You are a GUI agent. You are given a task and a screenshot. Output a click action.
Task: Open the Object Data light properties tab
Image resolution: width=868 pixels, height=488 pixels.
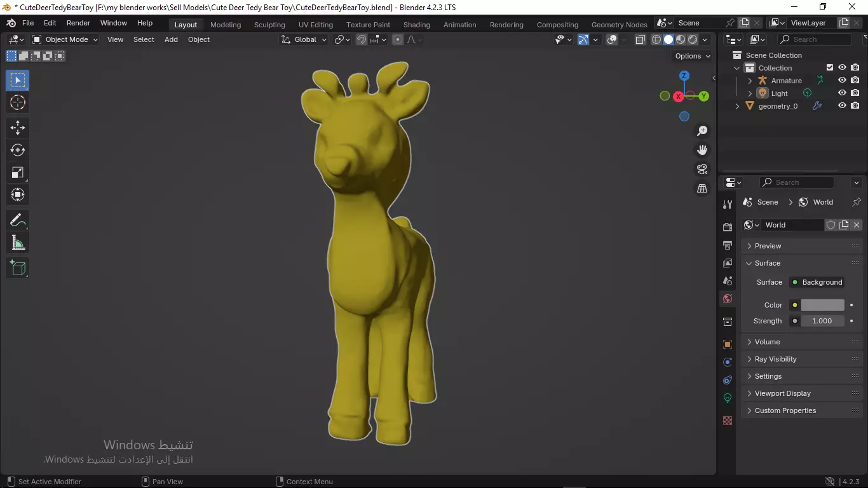(728, 398)
